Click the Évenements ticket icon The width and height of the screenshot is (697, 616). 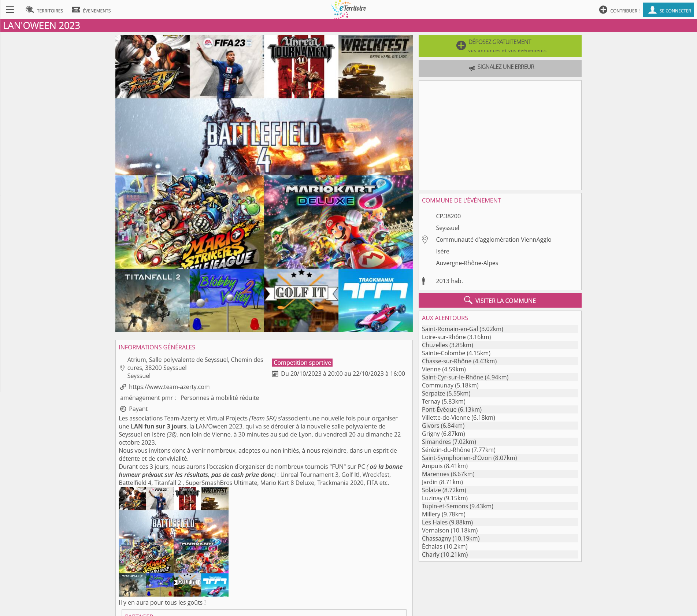tap(76, 10)
